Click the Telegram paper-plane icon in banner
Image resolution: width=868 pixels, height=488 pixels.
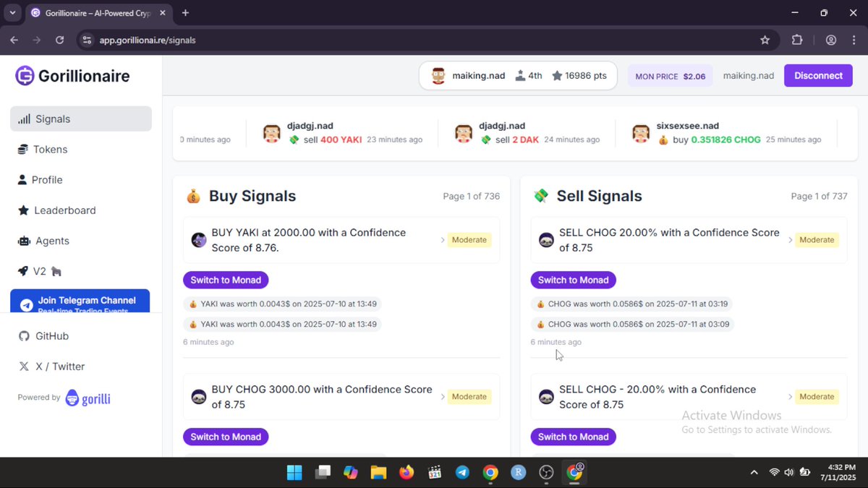point(27,305)
